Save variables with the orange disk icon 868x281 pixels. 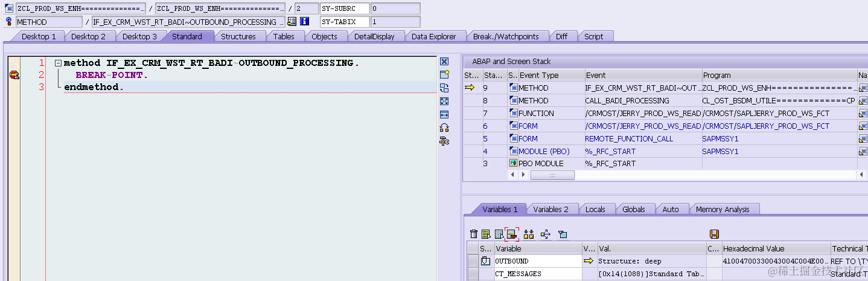(715, 234)
